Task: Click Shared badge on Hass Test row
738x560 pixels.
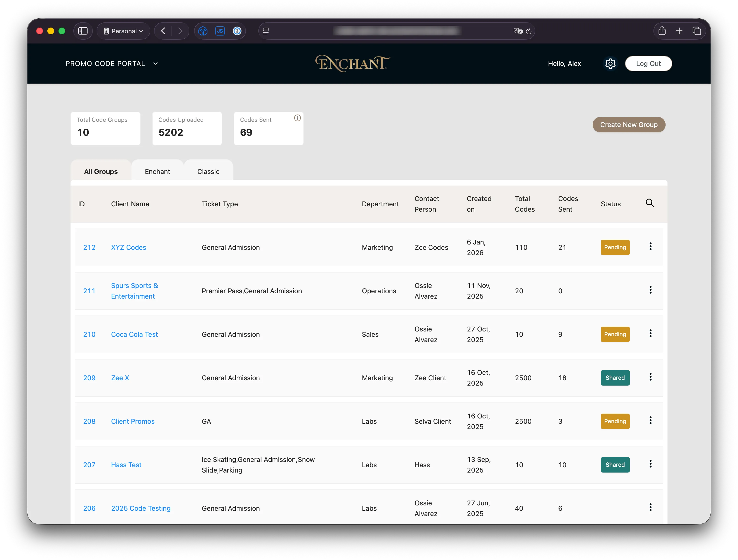Action: (x=615, y=465)
